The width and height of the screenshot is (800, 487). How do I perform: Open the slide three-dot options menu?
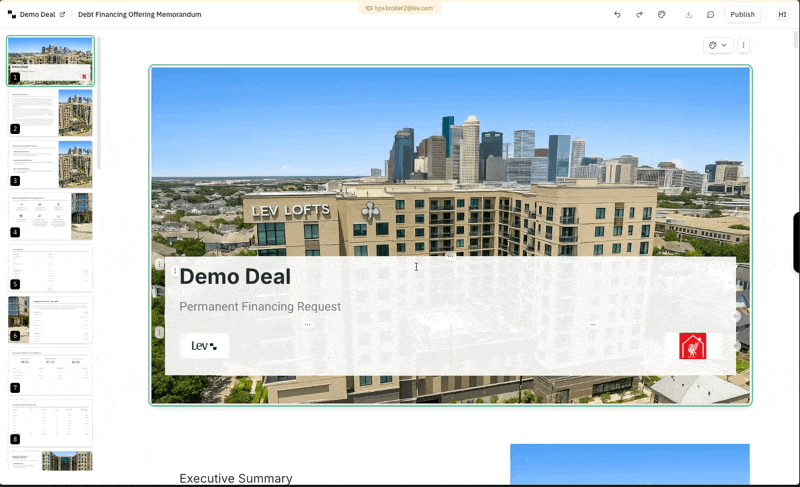point(743,45)
